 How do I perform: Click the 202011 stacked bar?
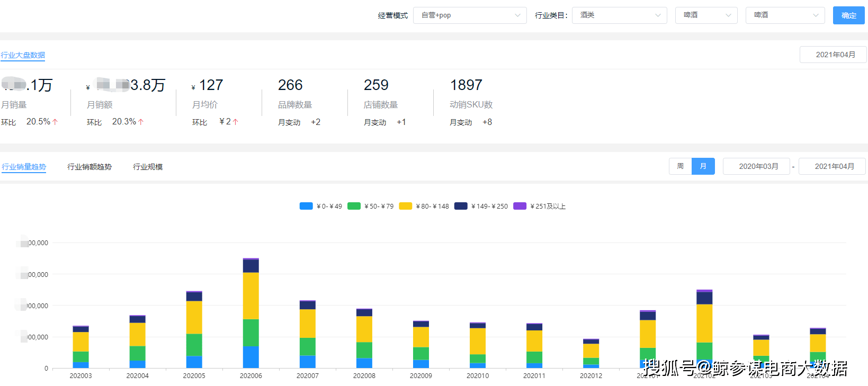click(534, 346)
